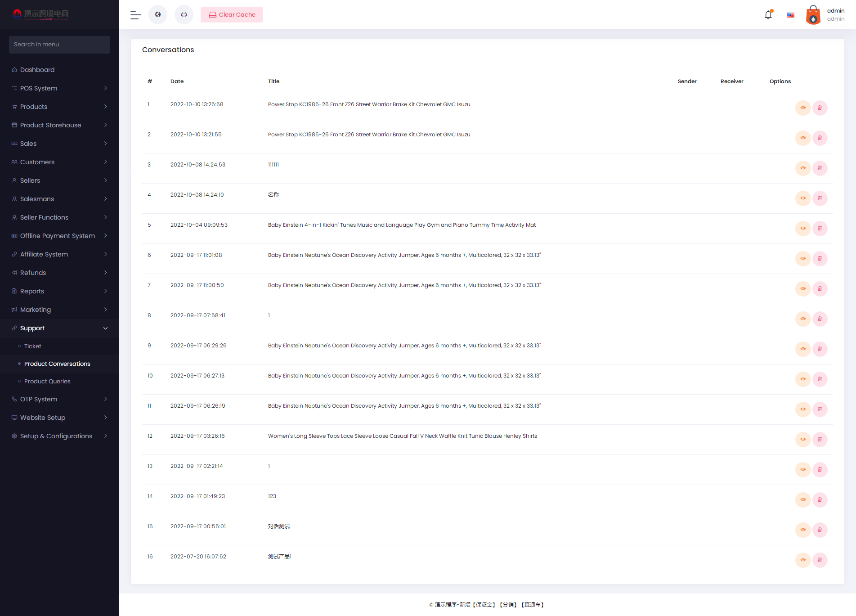Go to the Dashboard
Screen dimensions: 856x616
[59, 70]
